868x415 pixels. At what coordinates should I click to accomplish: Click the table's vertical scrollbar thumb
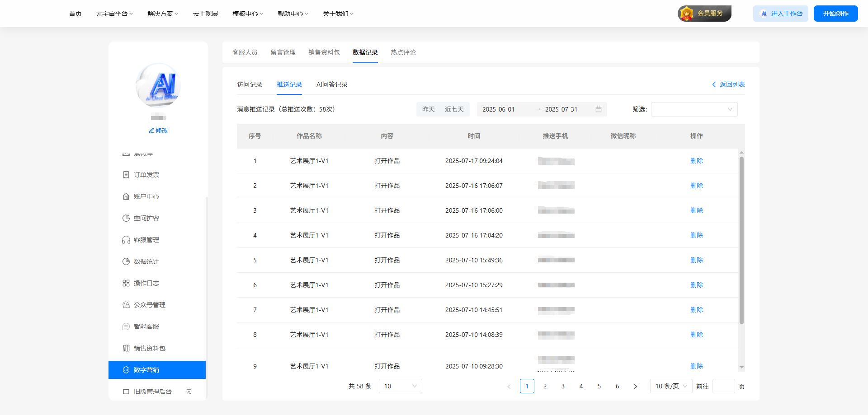tap(741, 239)
